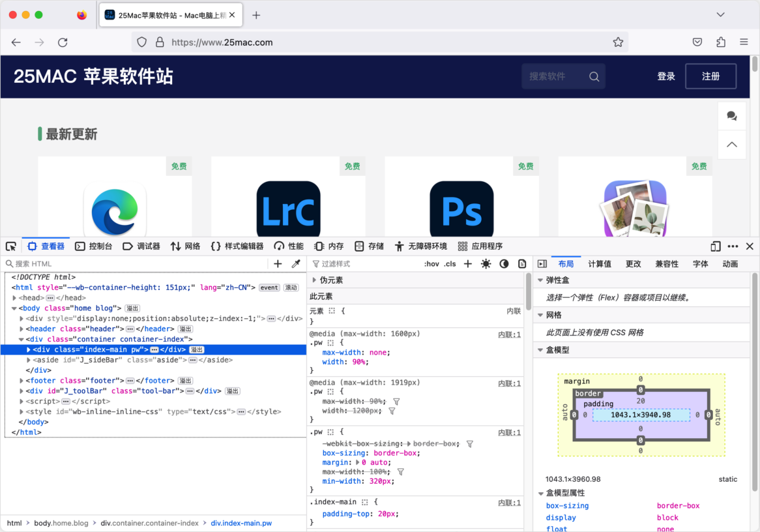
Task: Click the filter funnel beside max-width: 90%
Action: (x=396, y=402)
